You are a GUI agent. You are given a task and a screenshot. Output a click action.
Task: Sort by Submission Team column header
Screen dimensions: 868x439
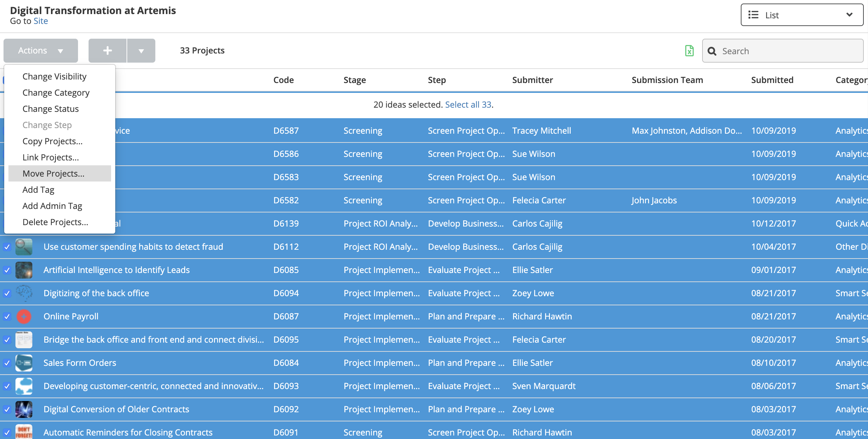[667, 80]
